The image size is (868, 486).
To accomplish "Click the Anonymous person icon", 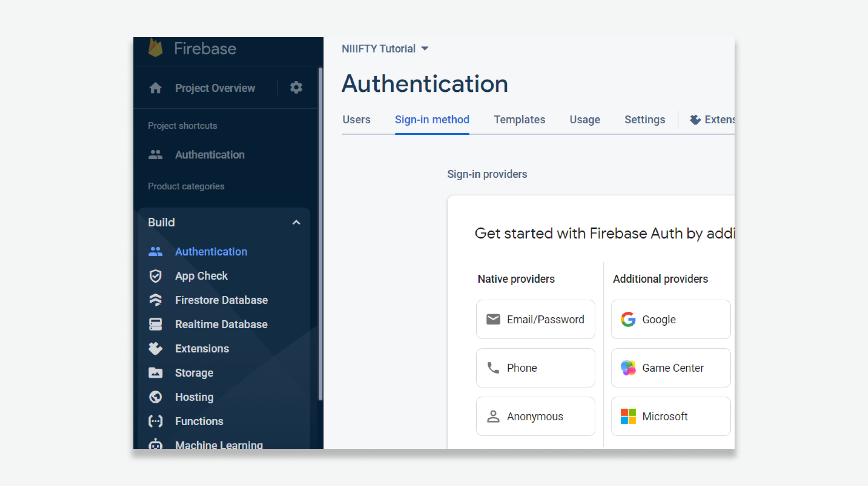I will click(493, 416).
